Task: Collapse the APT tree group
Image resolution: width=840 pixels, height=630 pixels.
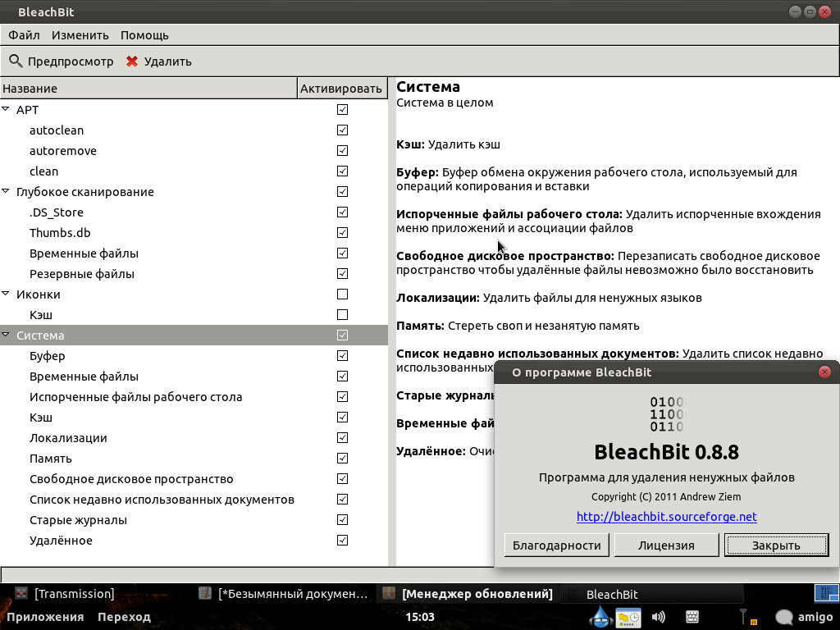Action: pyautogui.click(x=6, y=109)
